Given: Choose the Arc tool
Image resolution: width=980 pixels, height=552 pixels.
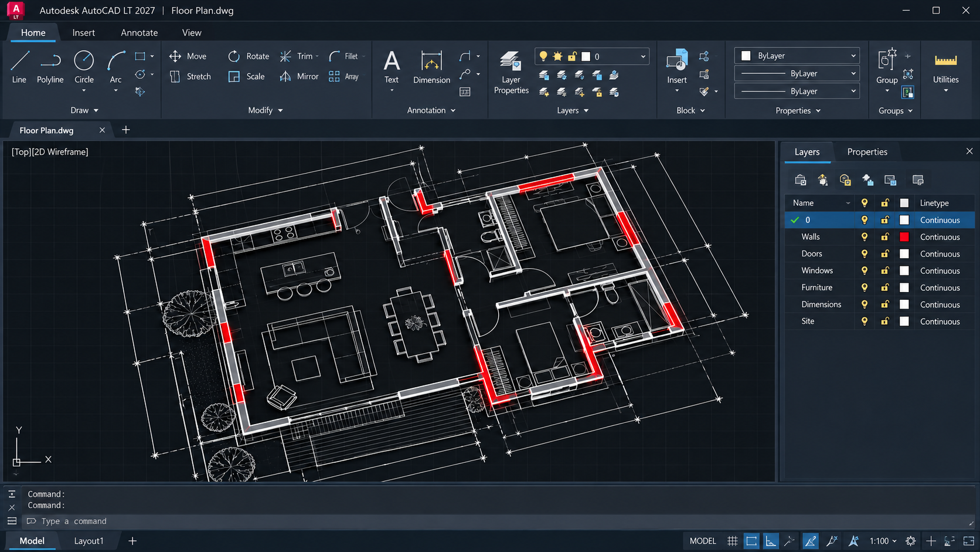Looking at the screenshot, I should [116, 66].
